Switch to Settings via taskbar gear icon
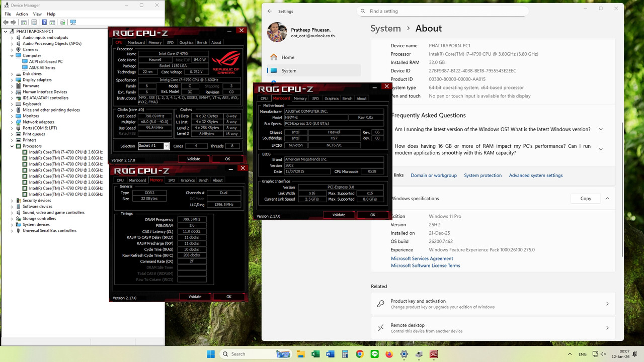 pos(404,354)
